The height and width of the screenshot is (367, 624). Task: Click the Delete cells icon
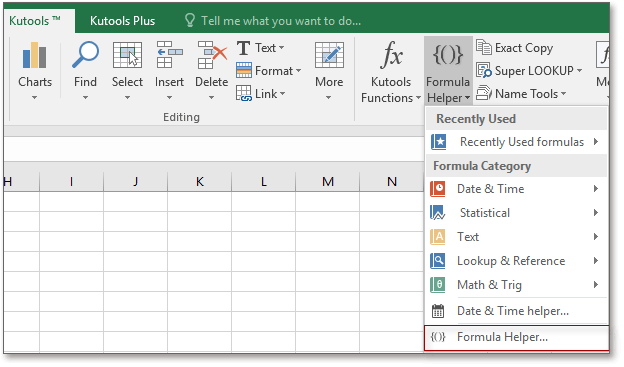[212, 55]
